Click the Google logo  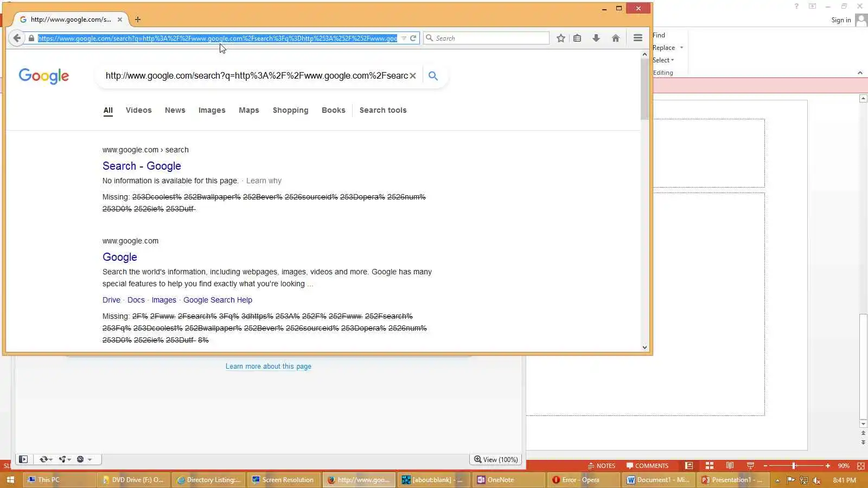click(44, 76)
